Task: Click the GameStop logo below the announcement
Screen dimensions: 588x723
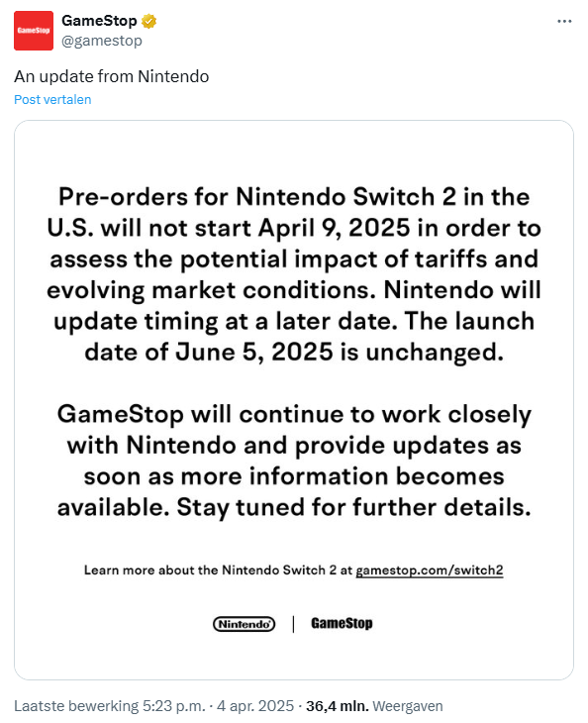Action: [x=342, y=623]
